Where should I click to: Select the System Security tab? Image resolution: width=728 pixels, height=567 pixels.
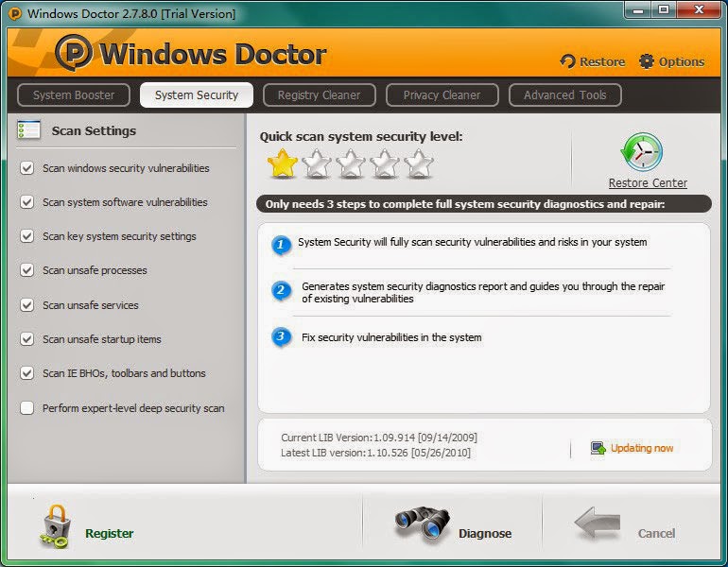click(197, 95)
